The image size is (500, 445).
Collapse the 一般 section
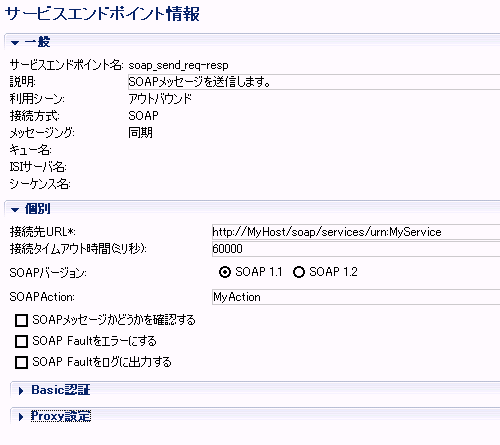click(15, 43)
